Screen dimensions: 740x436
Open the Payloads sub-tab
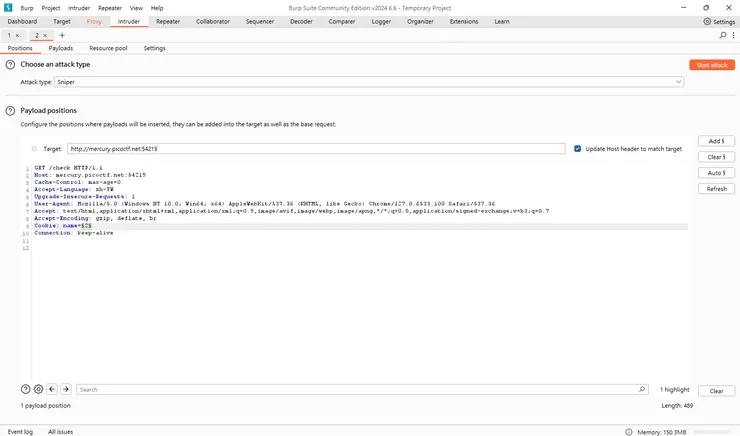[61, 48]
